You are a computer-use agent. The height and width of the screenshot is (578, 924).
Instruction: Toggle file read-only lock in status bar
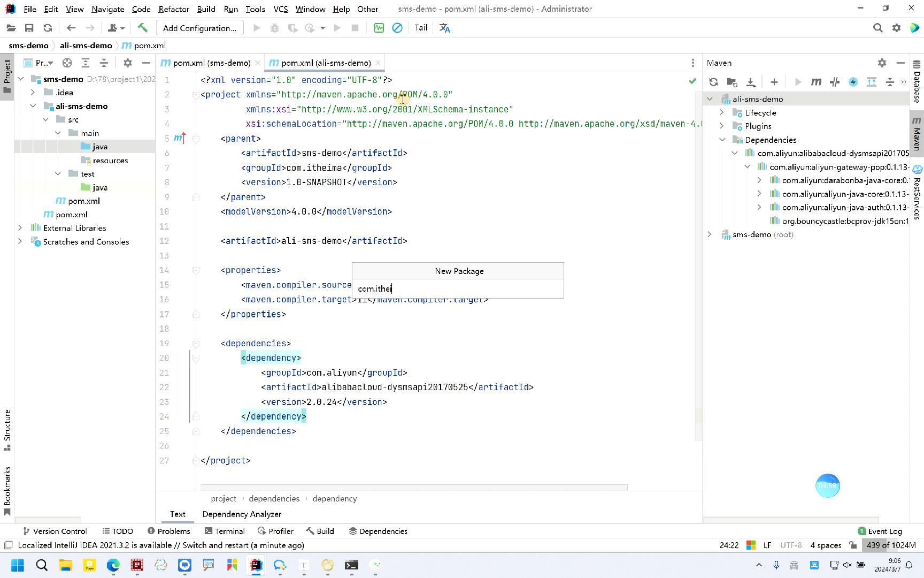click(853, 545)
